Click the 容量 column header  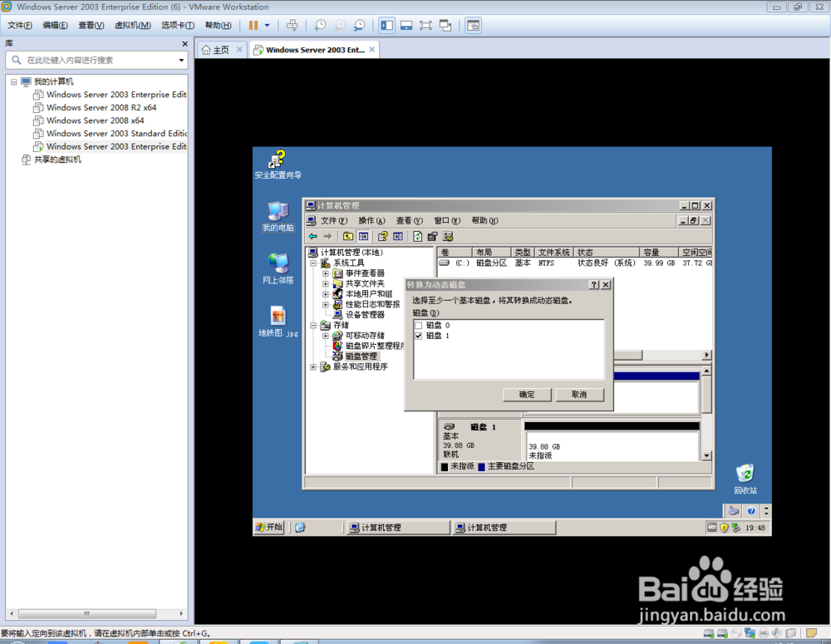pyautogui.click(x=658, y=253)
